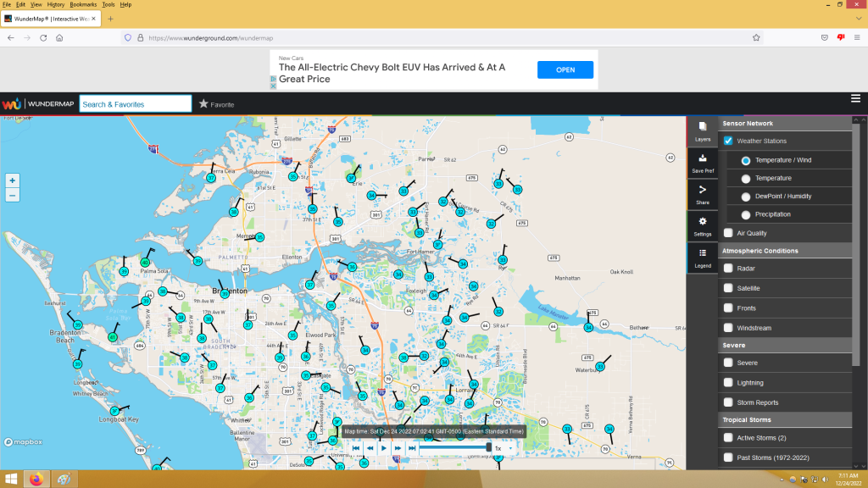
Task: Play the map animation
Action: (x=384, y=448)
